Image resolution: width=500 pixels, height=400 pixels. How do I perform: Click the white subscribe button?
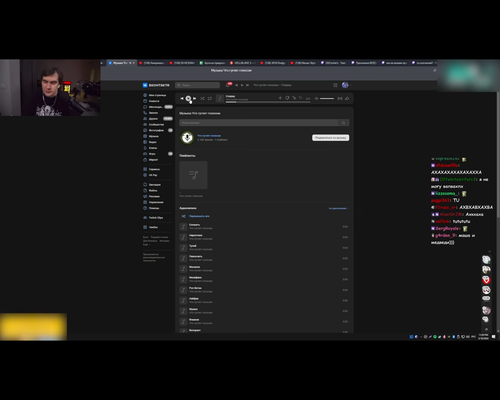pyautogui.click(x=331, y=138)
